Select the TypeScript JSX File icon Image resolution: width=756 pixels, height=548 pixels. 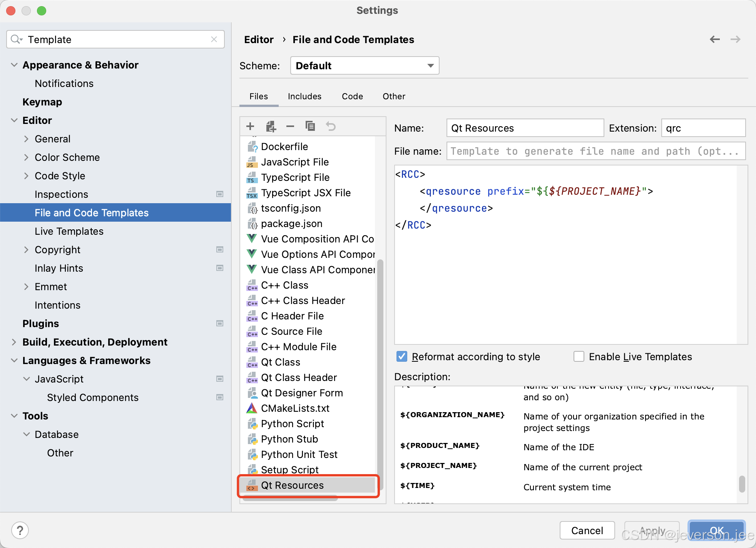(x=252, y=193)
